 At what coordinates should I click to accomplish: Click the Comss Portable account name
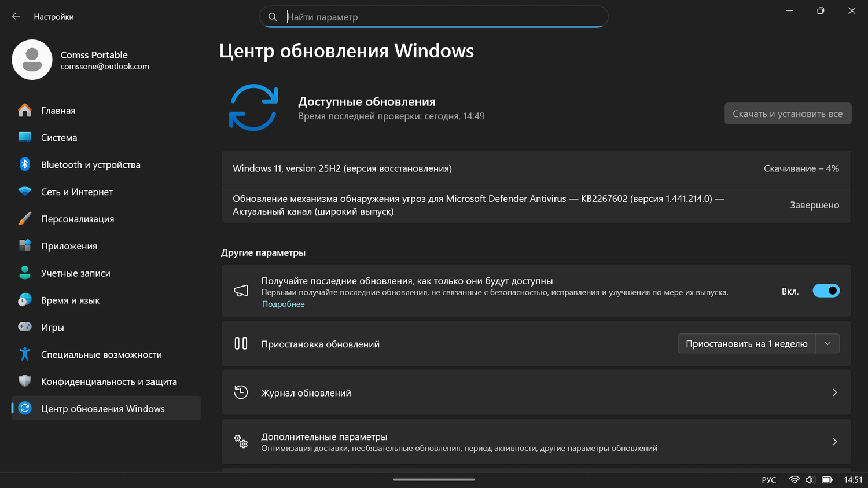[x=94, y=55]
